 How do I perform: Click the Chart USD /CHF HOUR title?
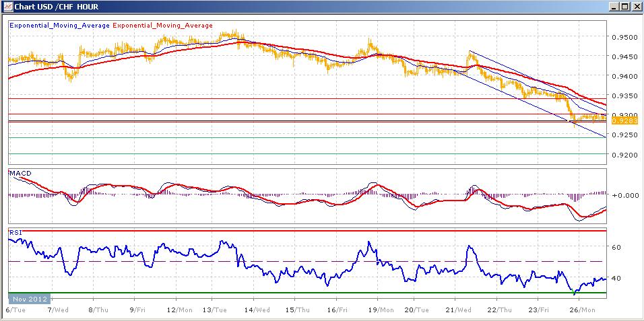point(48,7)
